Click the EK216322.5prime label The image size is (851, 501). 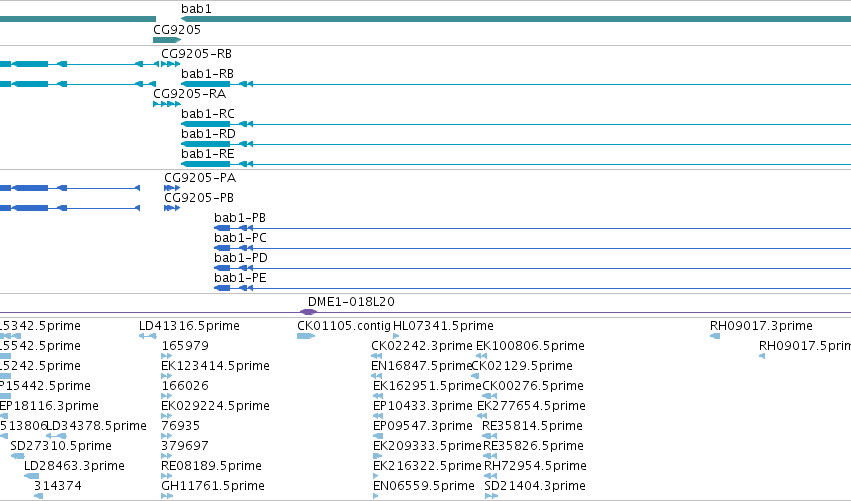click(x=427, y=467)
